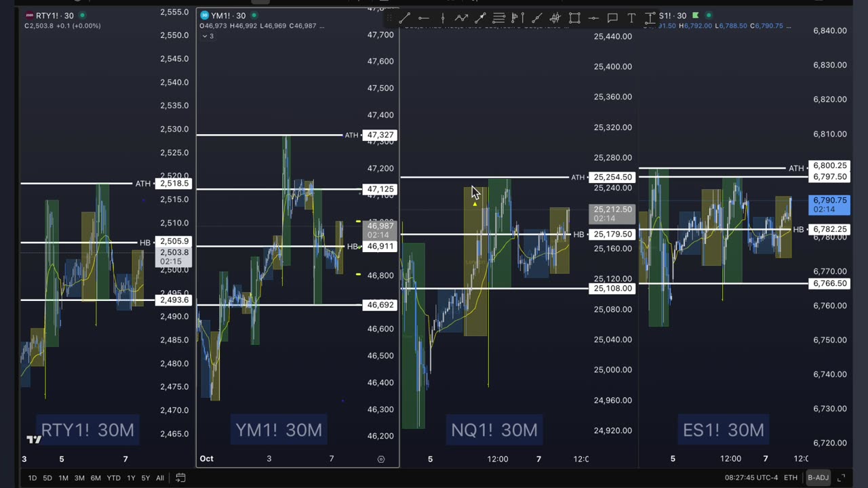Click the YM1! symbol logo icon
This screenshot has width=868, height=488.
[204, 16]
